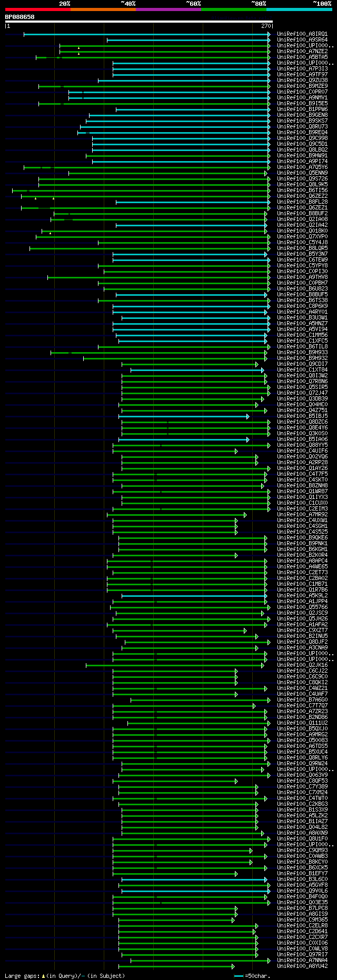Click the =50char. scale legend

click(252, 976)
